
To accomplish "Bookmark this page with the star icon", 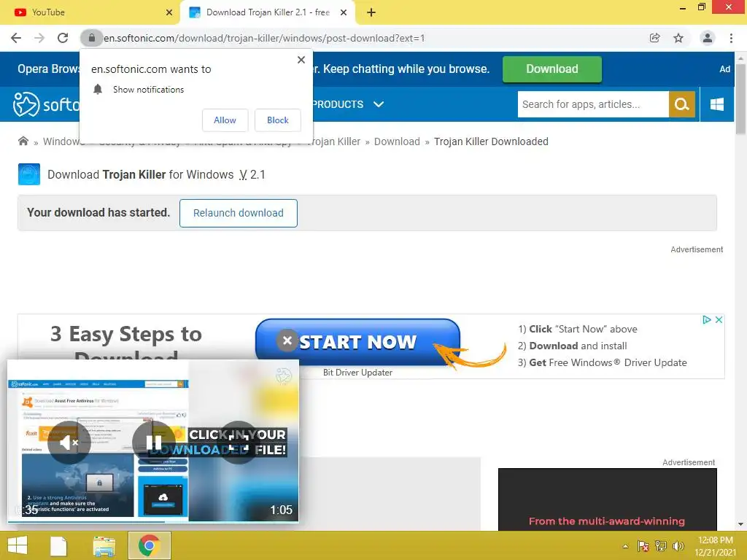I will (x=678, y=38).
